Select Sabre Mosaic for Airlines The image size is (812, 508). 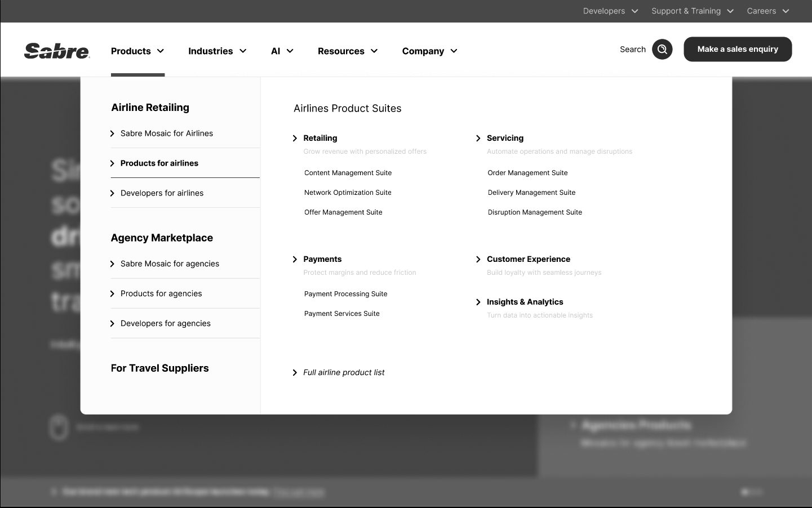[x=167, y=133]
